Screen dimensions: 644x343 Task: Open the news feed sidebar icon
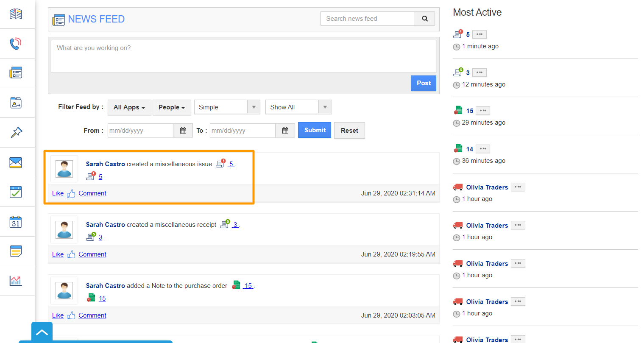pyautogui.click(x=16, y=73)
